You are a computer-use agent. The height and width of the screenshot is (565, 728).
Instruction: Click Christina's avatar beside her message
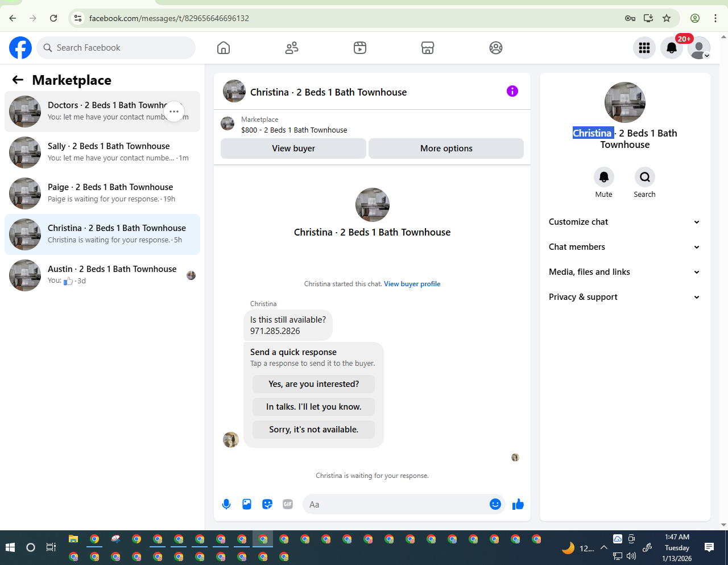click(231, 440)
